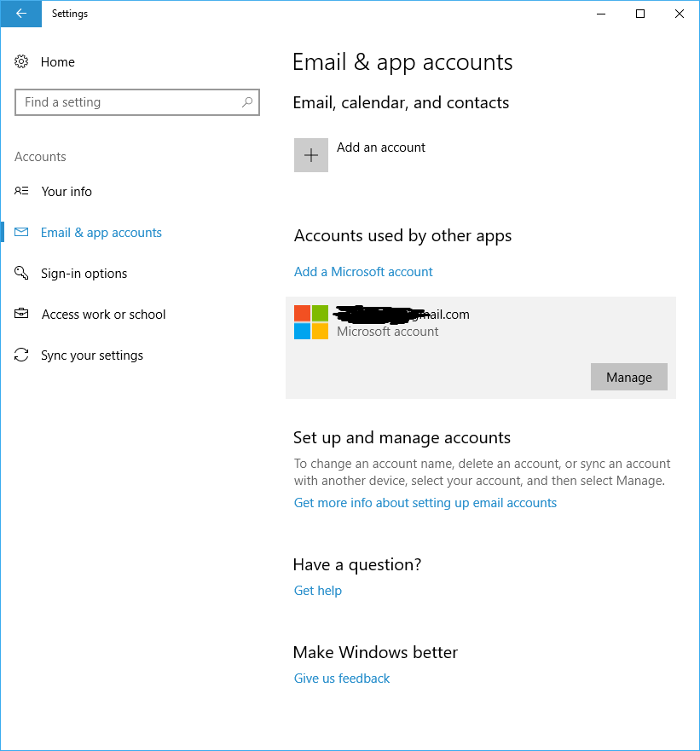Click the Accounts used by other apps heading
The height and width of the screenshot is (751, 700).
402,236
